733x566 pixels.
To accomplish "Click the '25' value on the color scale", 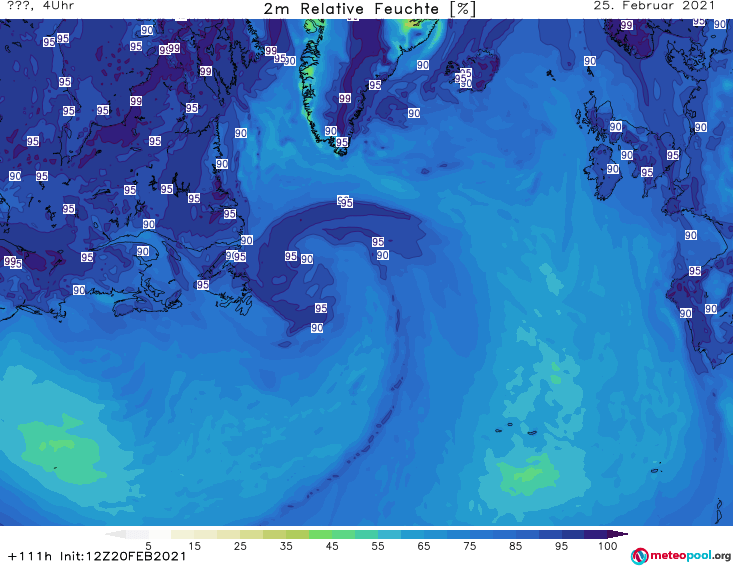I will pyautogui.click(x=240, y=546).
